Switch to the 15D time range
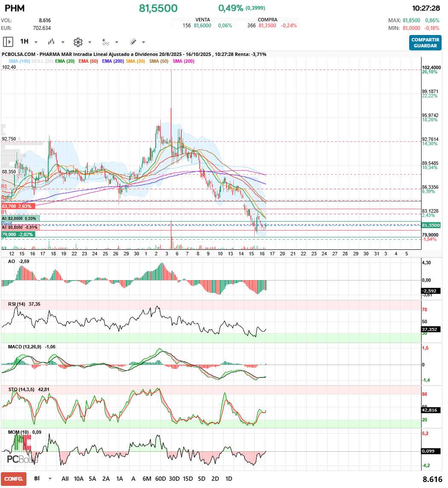448x488 pixels. (x=188, y=479)
